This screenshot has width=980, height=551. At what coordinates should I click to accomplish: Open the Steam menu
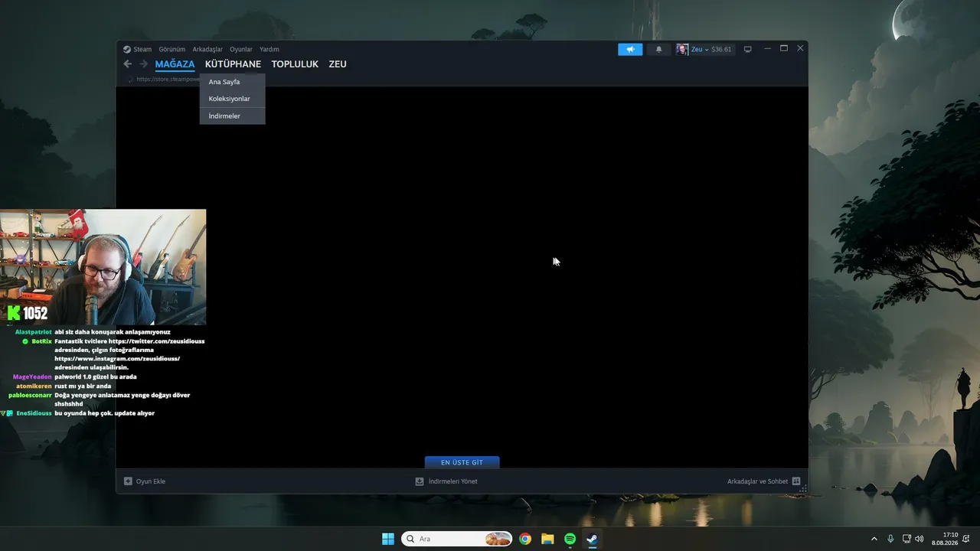click(142, 50)
